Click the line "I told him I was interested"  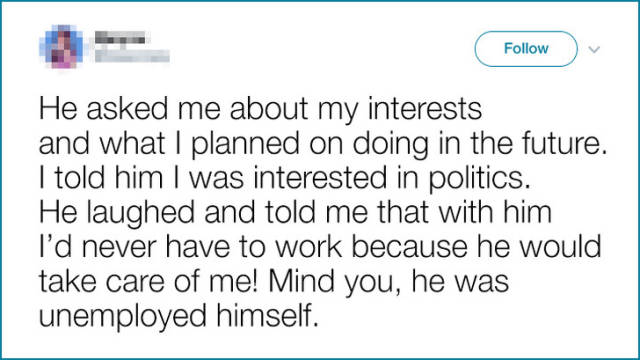(285, 178)
